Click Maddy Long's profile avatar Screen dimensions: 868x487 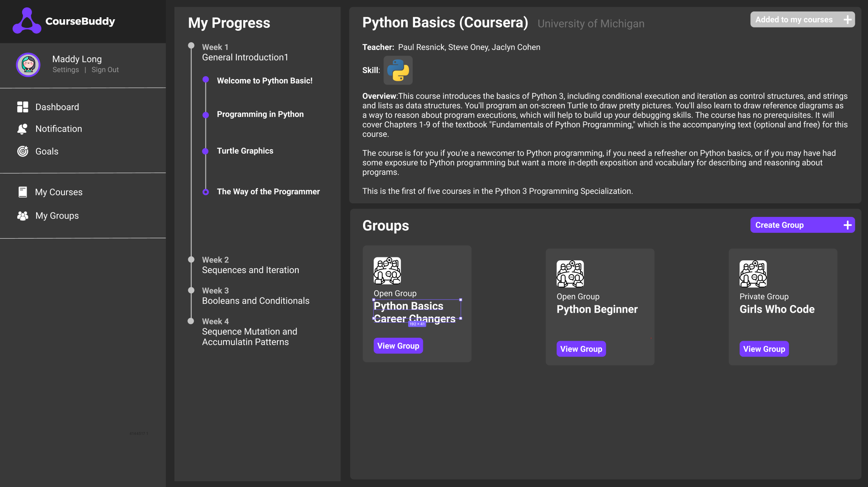(28, 64)
